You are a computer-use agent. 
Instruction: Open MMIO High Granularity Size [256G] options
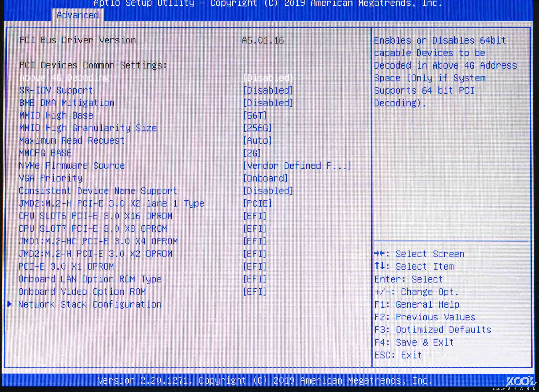(x=257, y=128)
